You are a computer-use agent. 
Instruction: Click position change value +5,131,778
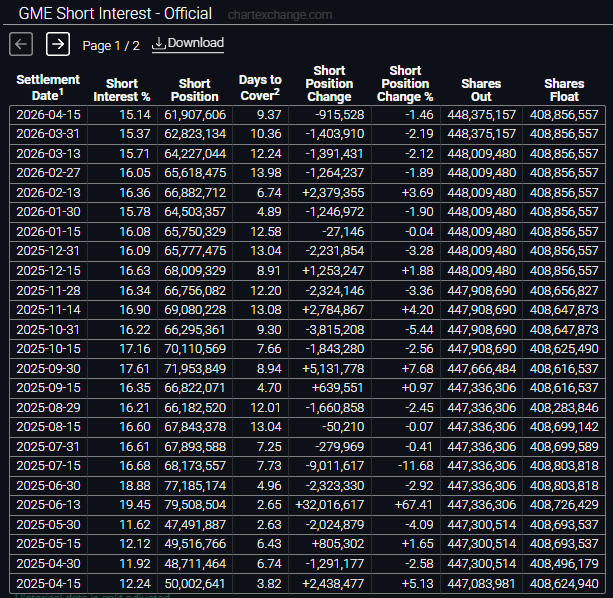(x=333, y=369)
